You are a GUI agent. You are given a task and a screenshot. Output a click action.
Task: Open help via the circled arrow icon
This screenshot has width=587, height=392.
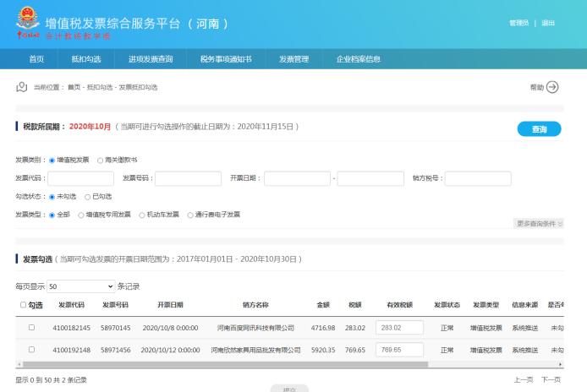pyautogui.click(x=552, y=87)
